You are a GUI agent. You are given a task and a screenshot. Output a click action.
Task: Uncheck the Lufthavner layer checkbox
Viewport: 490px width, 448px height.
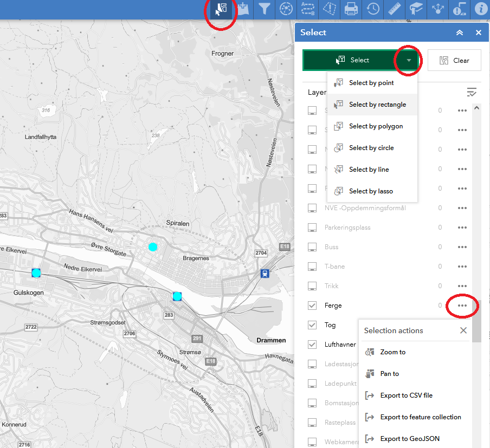point(312,345)
